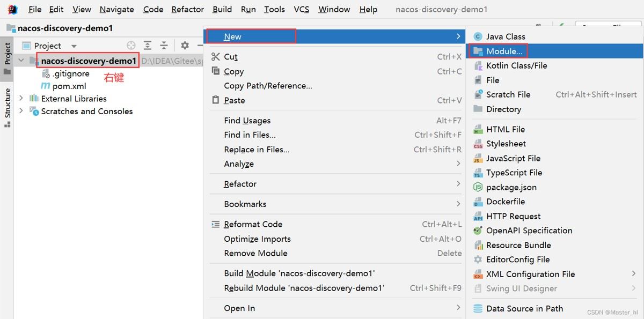Click the EditorConfig File icon
Image resolution: width=644 pixels, height=319 pixels.
pos(478,259)
